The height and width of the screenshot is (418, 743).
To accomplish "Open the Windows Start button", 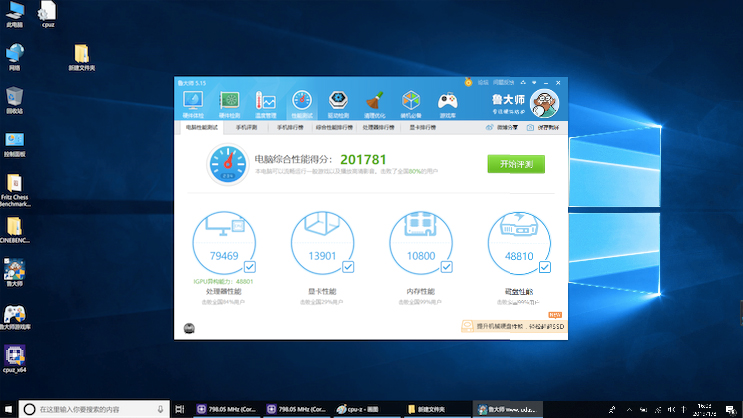I will [8, 409].
